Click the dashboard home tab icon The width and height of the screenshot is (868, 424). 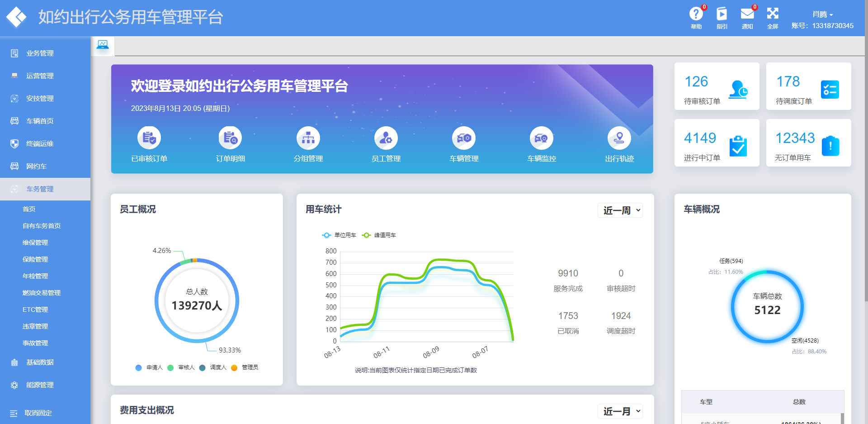pyautogui.click(x=103, y=45)
